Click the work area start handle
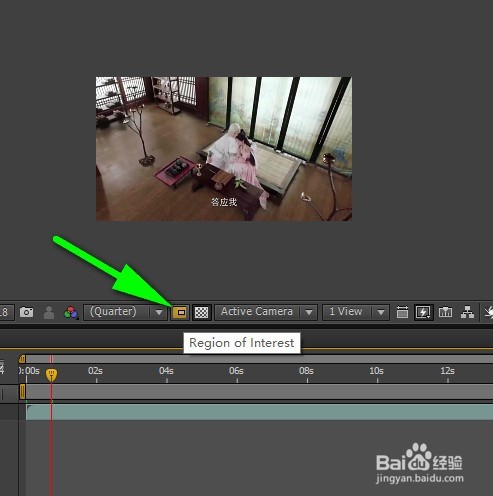The height and width of the screenshot is (496, 493). click(x=22, y=392)
